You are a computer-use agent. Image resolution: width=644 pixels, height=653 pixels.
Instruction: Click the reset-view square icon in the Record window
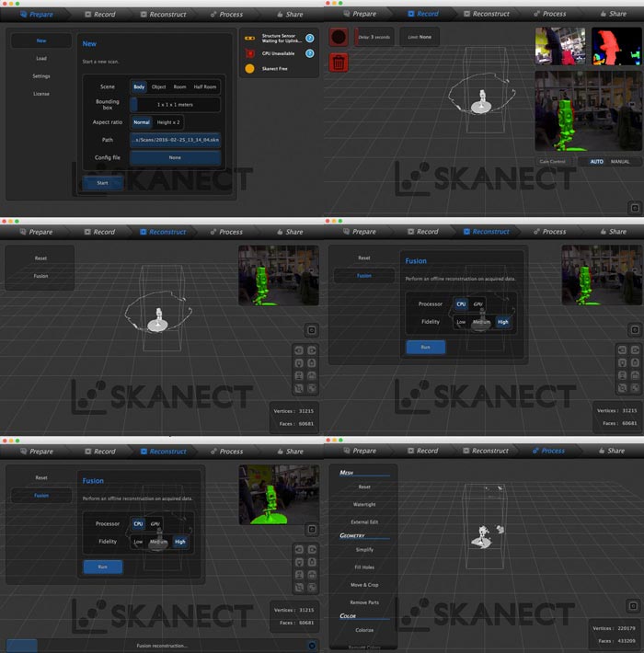click(635, 208)
